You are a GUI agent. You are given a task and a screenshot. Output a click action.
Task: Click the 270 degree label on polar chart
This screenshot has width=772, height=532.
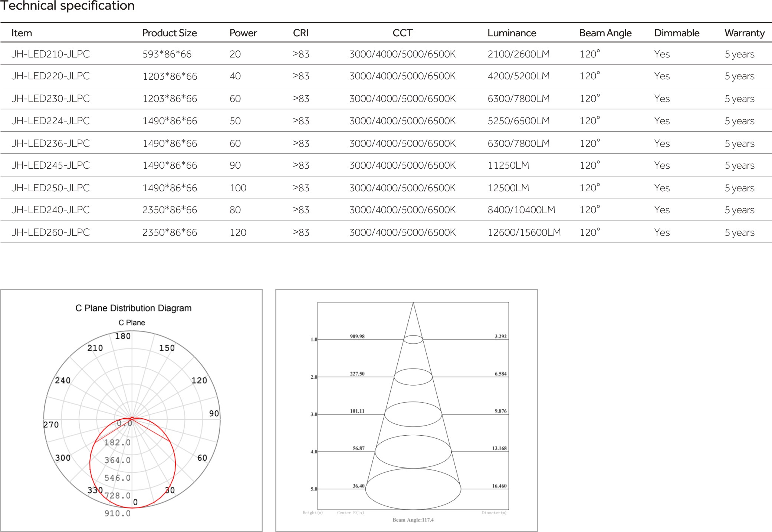(x=51, y=424)
